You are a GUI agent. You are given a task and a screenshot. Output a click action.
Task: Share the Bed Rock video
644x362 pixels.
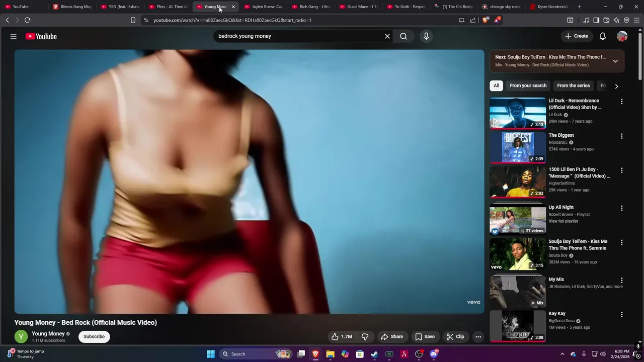point(392,337)
